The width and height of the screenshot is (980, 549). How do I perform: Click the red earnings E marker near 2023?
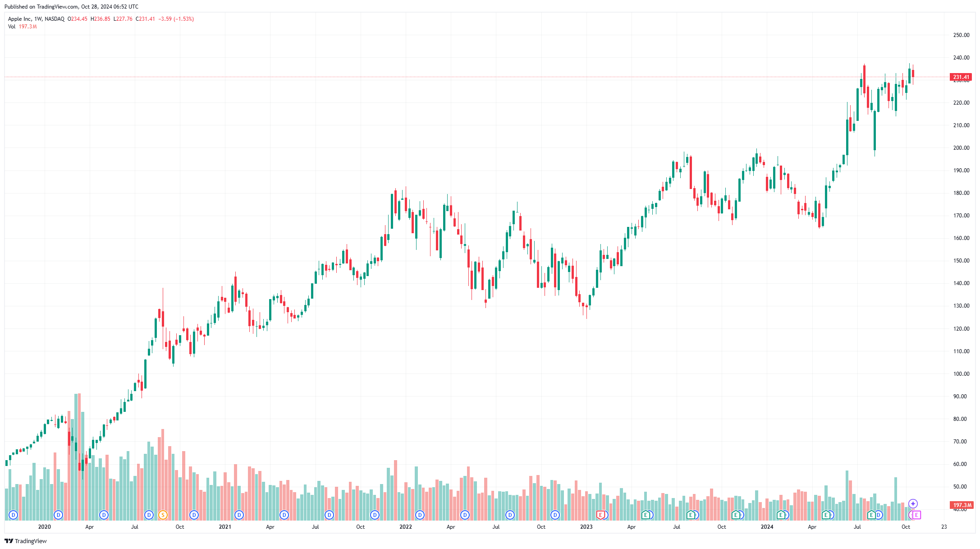pos(600,515)
